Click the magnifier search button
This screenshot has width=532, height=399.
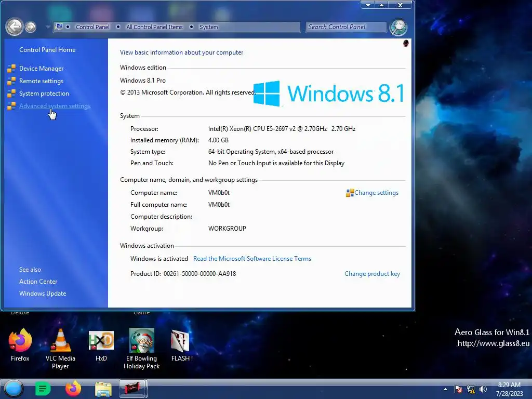click(x=398, y=27)
